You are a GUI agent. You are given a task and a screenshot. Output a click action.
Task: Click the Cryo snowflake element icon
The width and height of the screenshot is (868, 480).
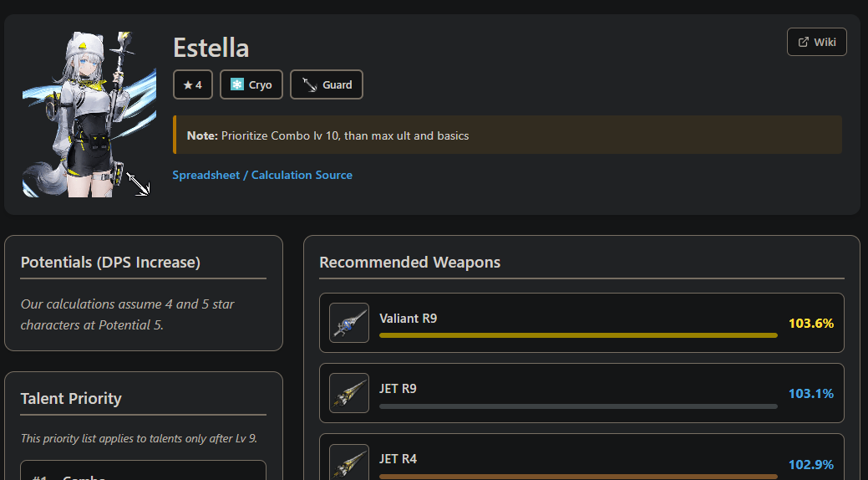tap(237, 84)
